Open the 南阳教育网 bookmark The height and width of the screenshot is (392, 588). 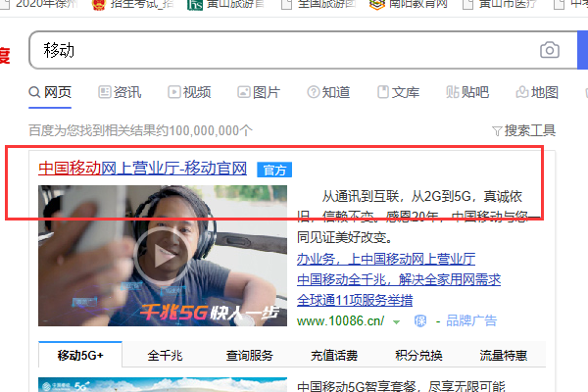[x=409, y=5]
